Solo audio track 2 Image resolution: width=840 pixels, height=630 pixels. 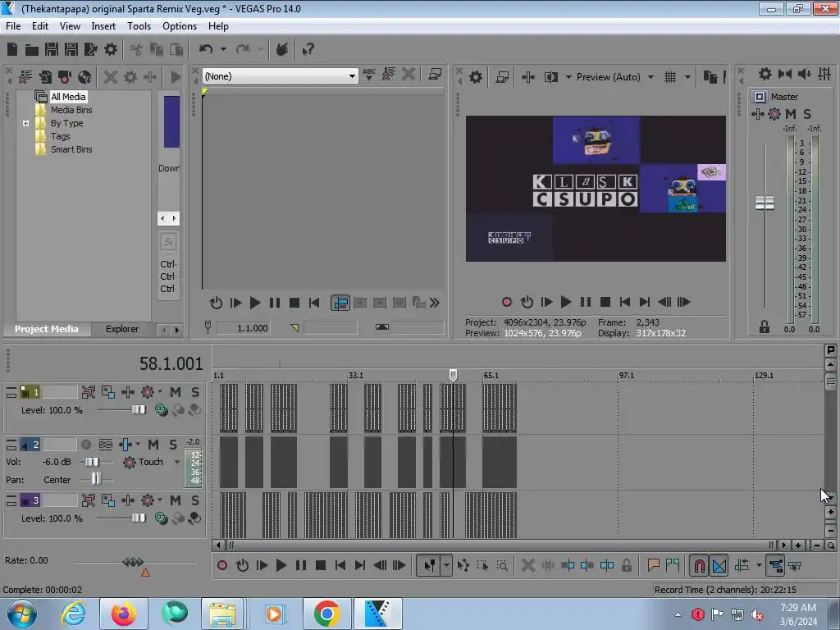(173, 445)
